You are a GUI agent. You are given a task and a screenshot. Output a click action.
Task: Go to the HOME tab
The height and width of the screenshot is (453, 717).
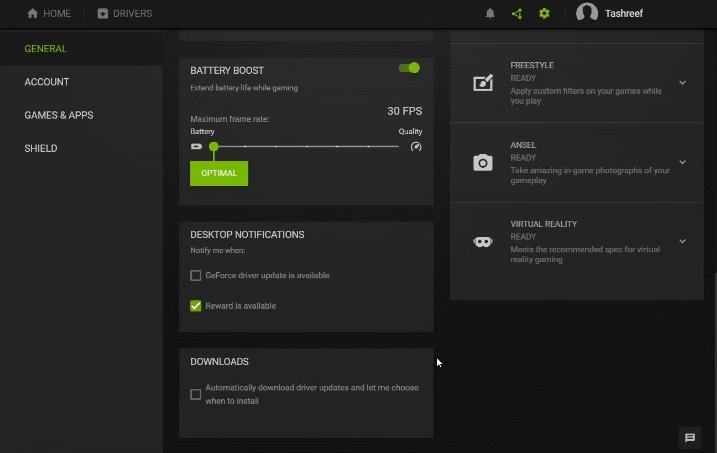[49, 14]
